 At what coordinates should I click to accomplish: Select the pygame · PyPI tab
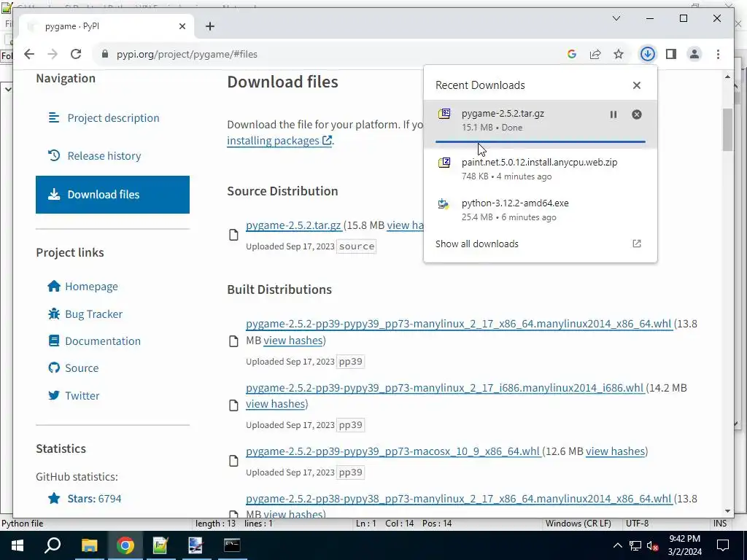(x=105, y=27)
